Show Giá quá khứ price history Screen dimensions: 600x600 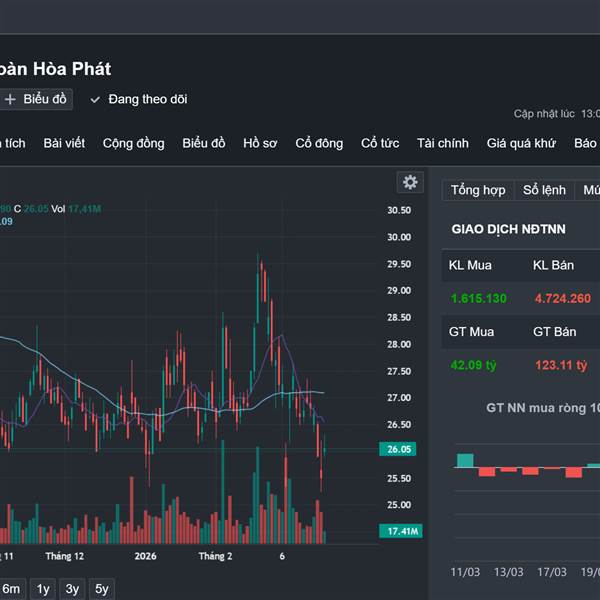click(521, 143)
